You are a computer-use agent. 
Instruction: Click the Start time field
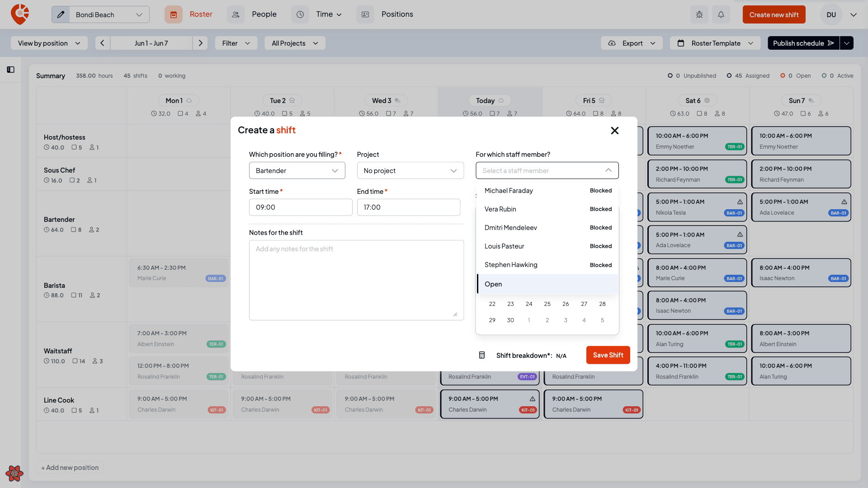click(301, 207)
